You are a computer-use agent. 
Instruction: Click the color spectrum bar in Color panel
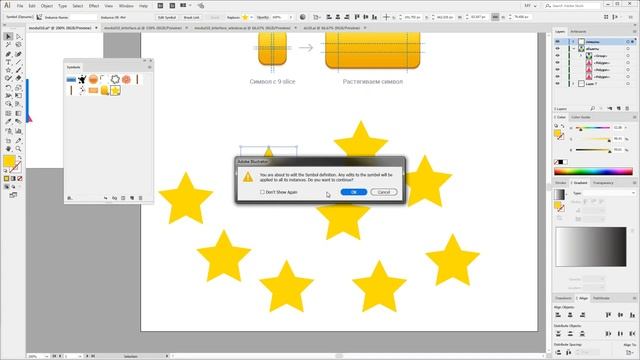pyautogui.click(x=593, y=171)
